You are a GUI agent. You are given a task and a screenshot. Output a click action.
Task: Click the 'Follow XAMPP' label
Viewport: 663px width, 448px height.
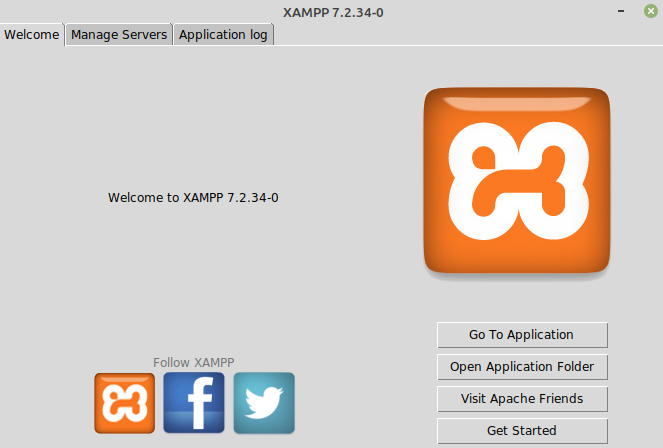[x=194, y=362]
